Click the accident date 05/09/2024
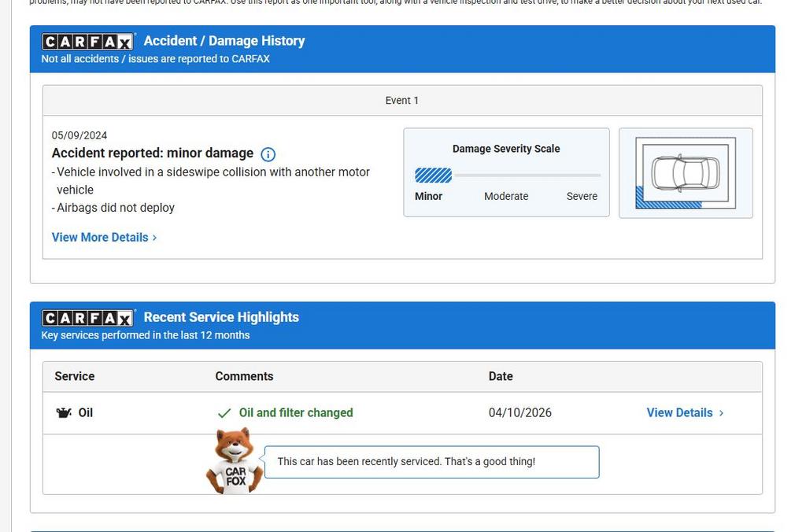The image size is (806, 532). pyautogui.click(x=79, y=135)
